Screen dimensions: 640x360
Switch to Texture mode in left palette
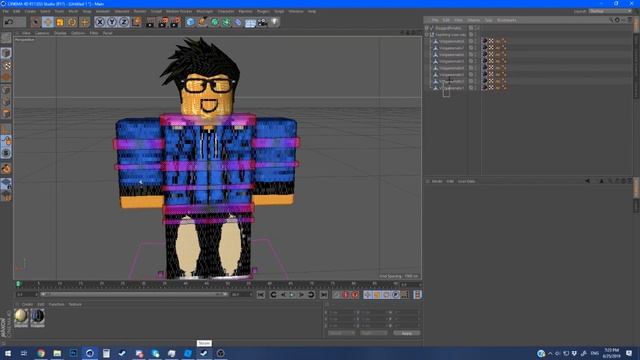click(x=6, y=65)
